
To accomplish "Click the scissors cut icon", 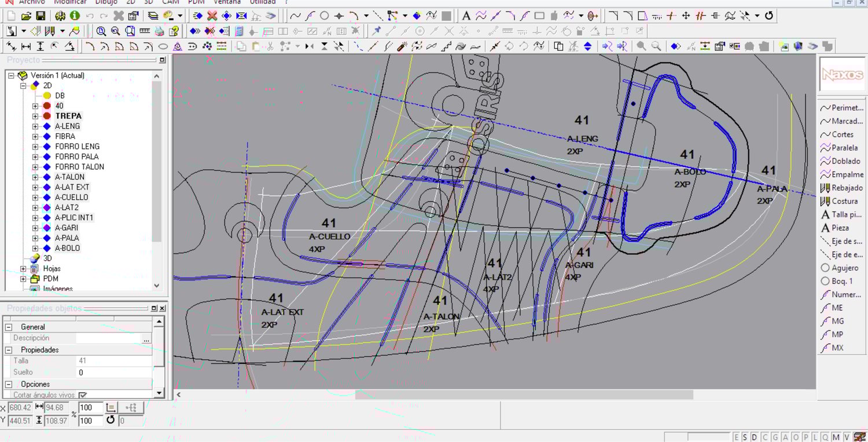I will coord(270,46).
